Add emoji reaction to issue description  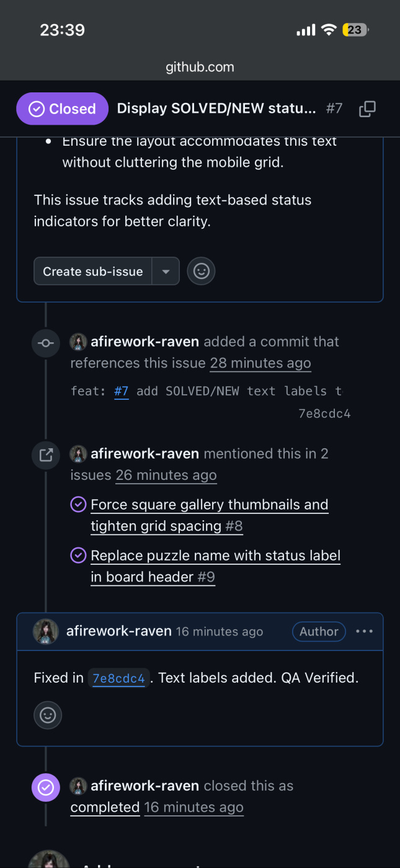(x=201, y=271)
